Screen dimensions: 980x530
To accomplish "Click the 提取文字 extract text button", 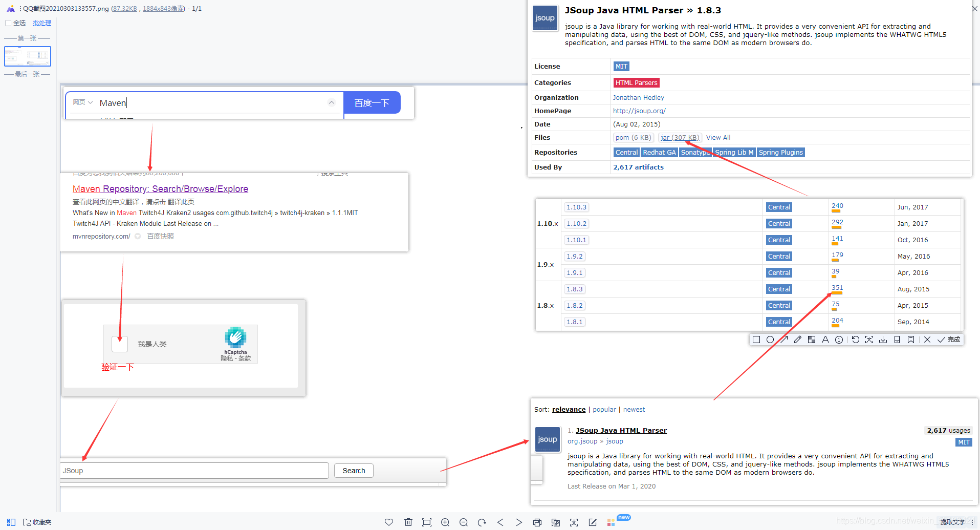I will (952, 522).
